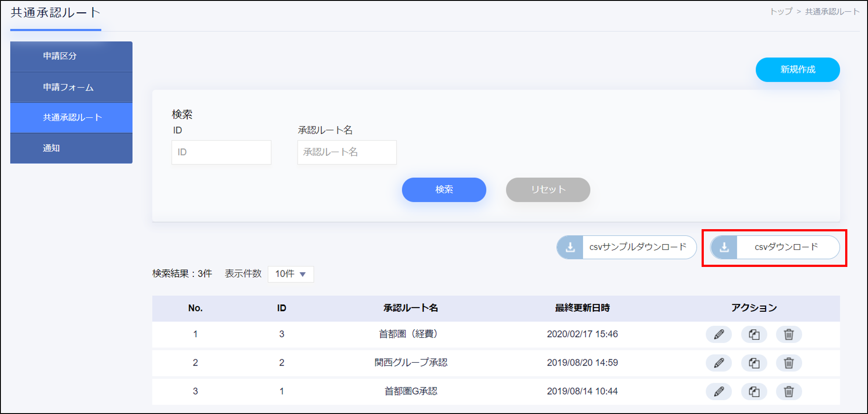Copy the 首都圏G承認 route
This screenshot has height=414, width=868.
pyautogui.click(x=754, y=392)
